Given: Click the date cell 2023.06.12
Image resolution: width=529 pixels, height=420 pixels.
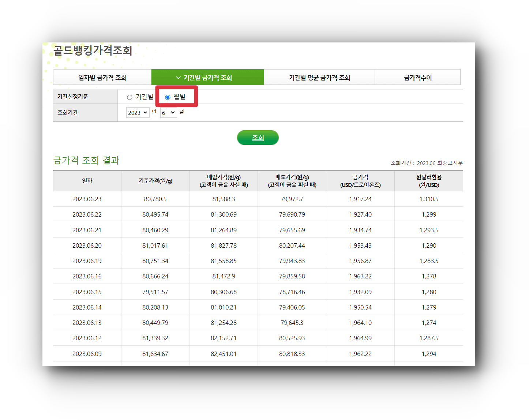Looking at the screenshot, I should [x=87, y=338].
